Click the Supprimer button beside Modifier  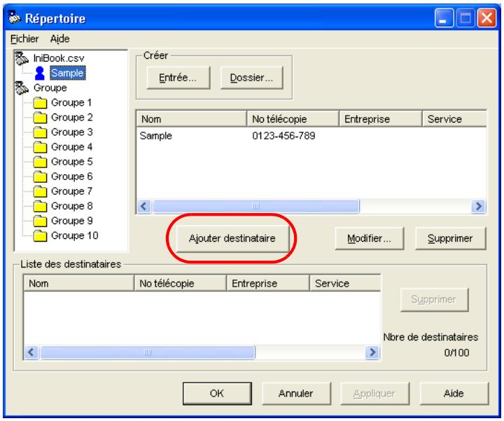point(450,238)
